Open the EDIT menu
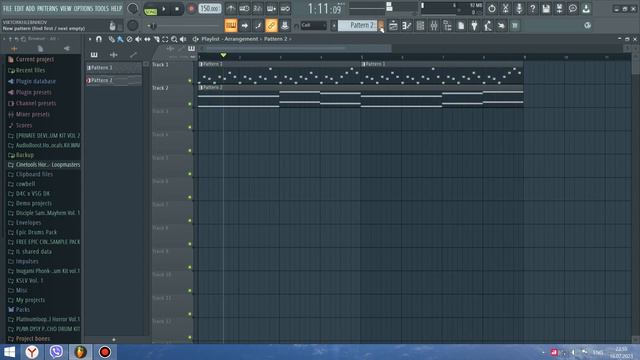This screenshot has width=640, height=360. 19,9
